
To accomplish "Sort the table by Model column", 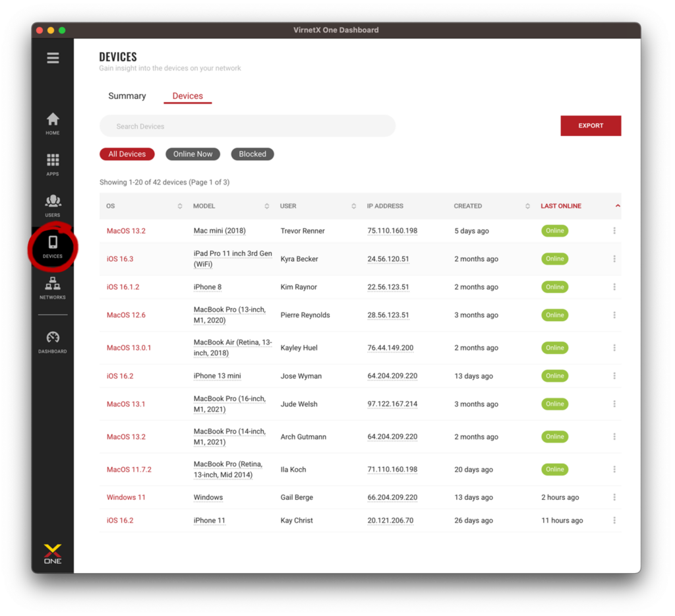I will coord(267,206).
